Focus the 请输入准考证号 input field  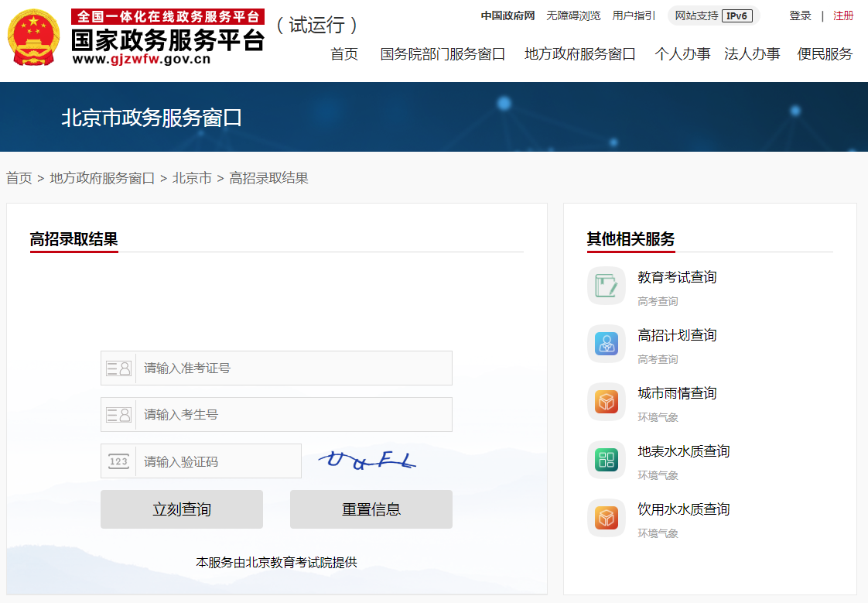293,368
